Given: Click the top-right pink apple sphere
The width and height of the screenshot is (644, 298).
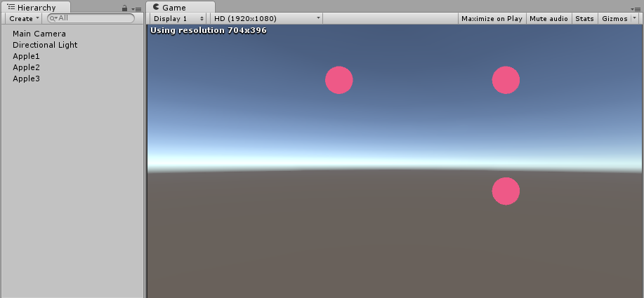Looking at the screenshot, I should (x=506, y=80).
